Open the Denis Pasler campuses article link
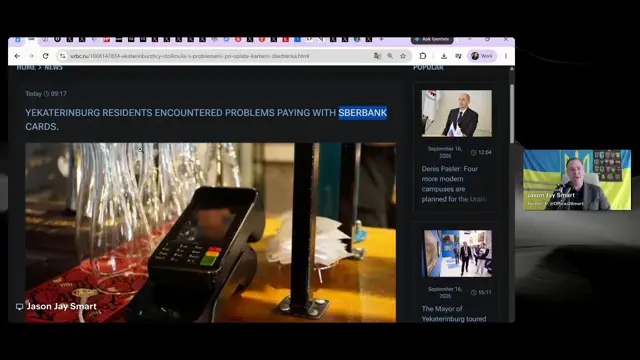 pos(453,184)
